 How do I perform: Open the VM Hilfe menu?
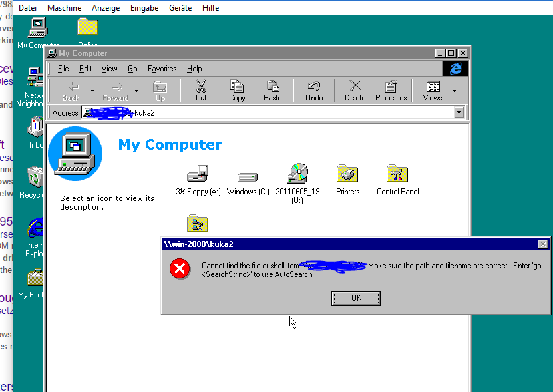click(x=210, y=8)
